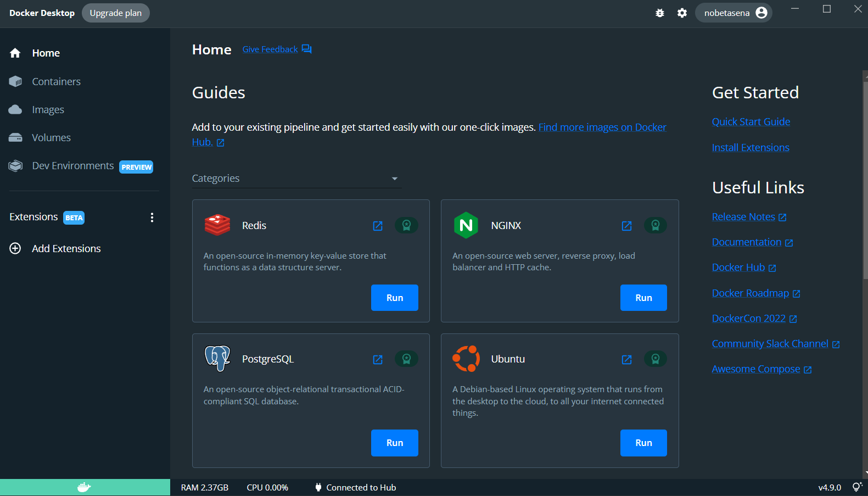
Task: Open the nobetasena account menu
Action: click(733, 13)
